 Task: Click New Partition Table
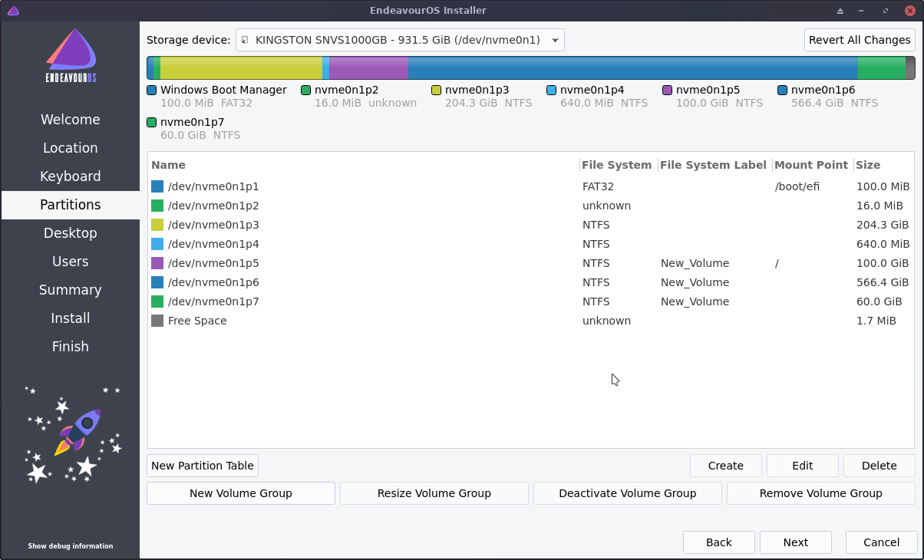point(202,466)
